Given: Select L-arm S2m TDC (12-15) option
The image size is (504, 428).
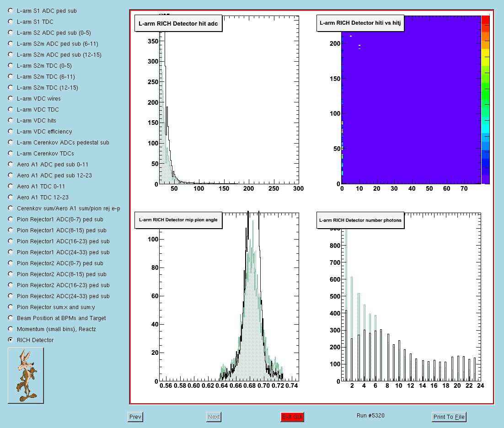Looking at the screenshot, I should click(11, 87).
